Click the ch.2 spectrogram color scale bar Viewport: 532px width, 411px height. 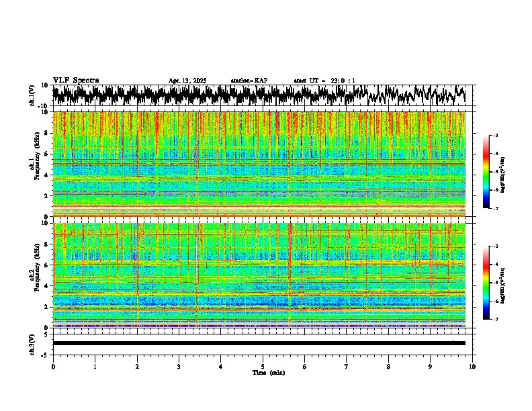point(486,283)
